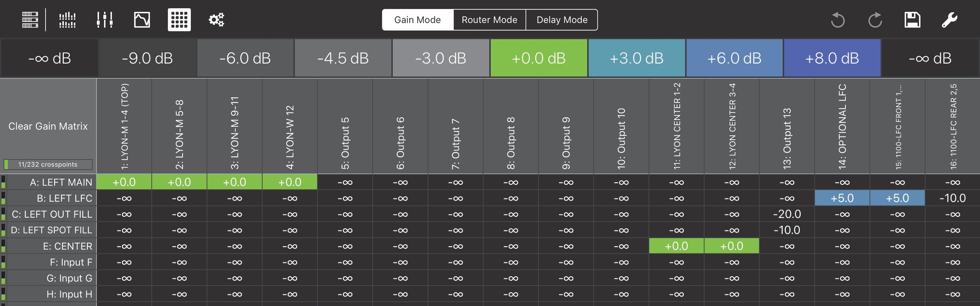The image size is (980, 306).
Task: Open the level meters view icon
Action: [x=67, y=20]
